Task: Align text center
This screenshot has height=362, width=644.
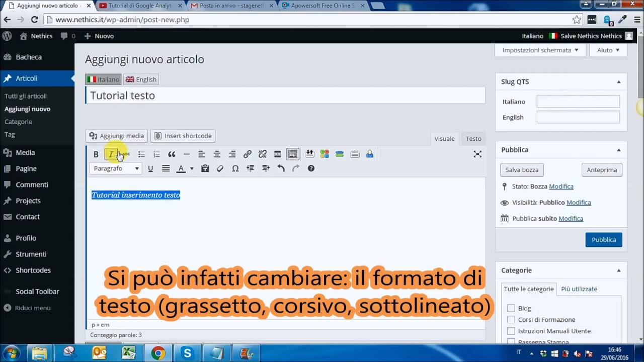Action: coord(217,154)
